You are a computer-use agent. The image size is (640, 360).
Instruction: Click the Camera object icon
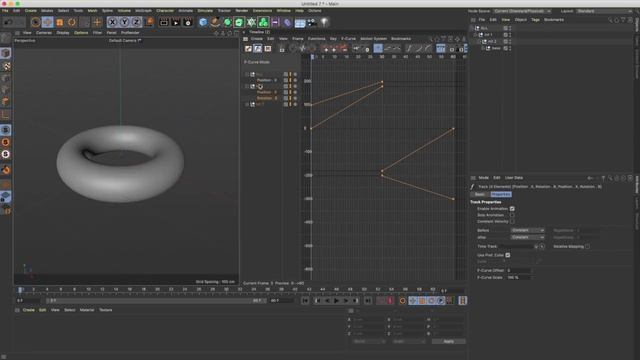pos(312,22)
